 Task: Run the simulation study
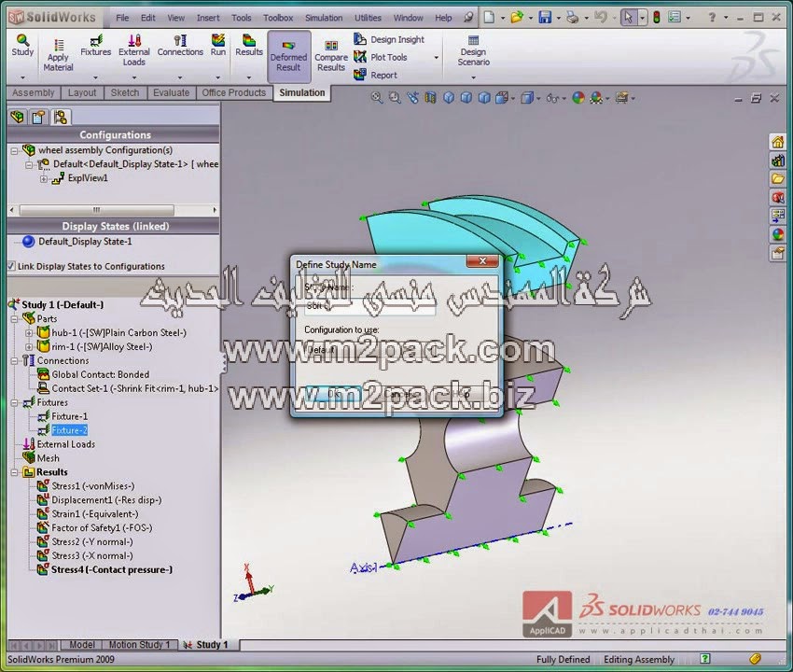218,46
